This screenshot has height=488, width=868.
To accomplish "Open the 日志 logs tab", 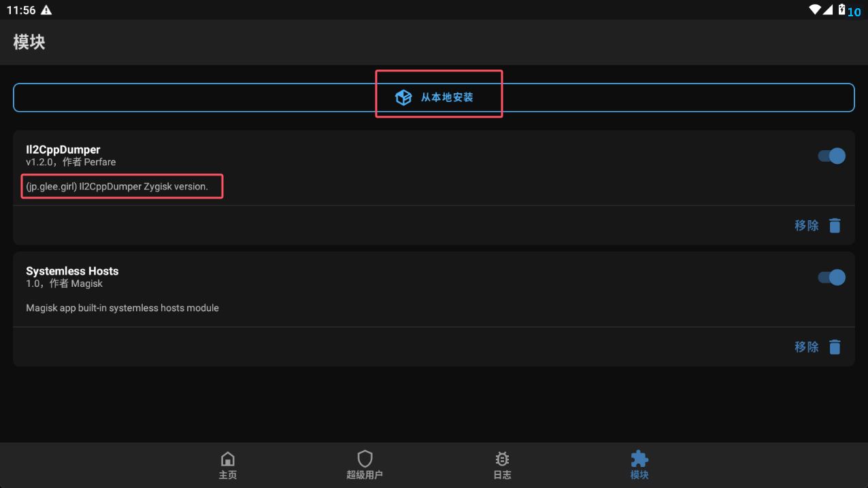I will point(502,466).
